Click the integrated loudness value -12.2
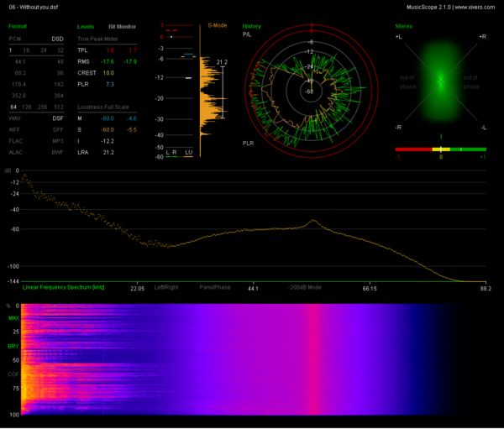Screen dimensions: 504x429 [108, 141]
